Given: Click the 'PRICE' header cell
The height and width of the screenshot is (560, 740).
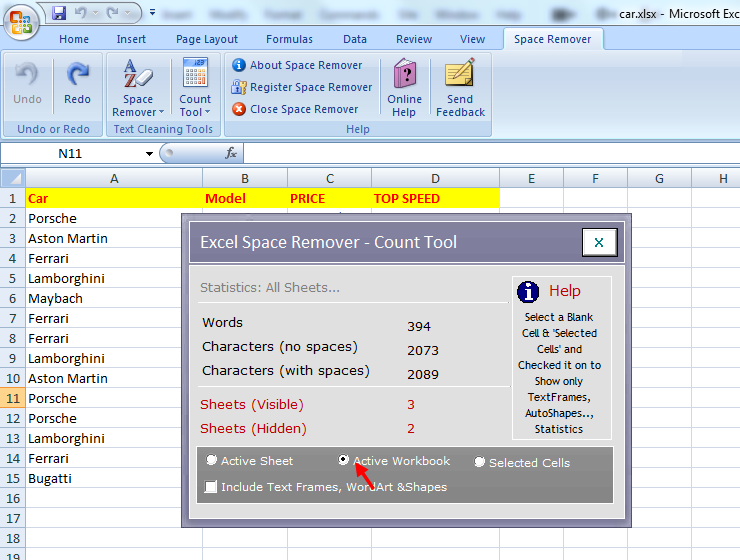Looking at the screenshot, I should pos(329,199).
